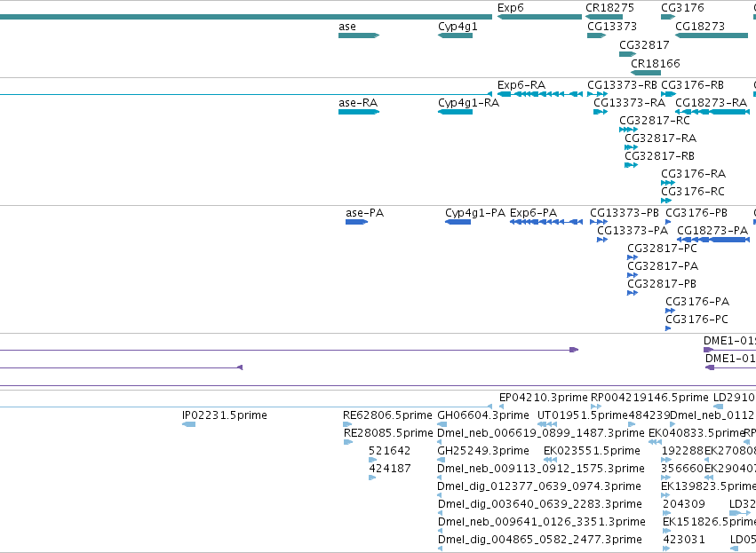Click the CG32817 gene label
Image resolution: width=756 pixels, height=553 pixels.
click(644, 44)
